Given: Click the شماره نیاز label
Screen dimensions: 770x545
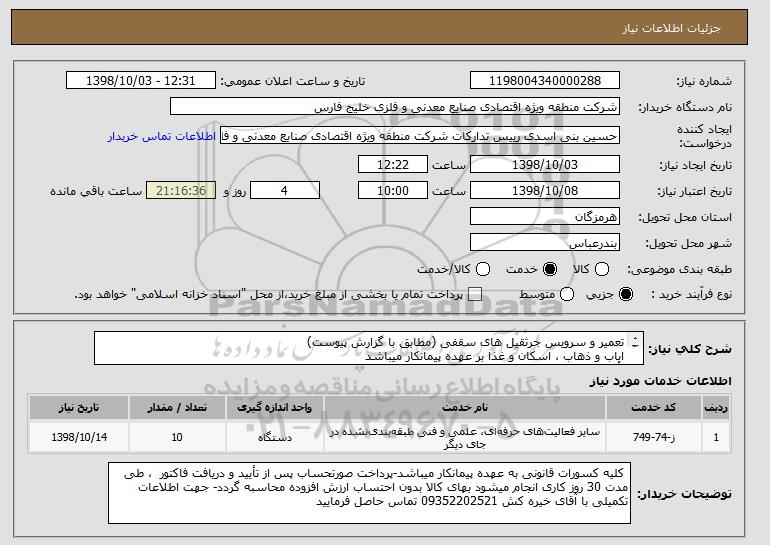Looking at the screenshot, I should 704,82.
